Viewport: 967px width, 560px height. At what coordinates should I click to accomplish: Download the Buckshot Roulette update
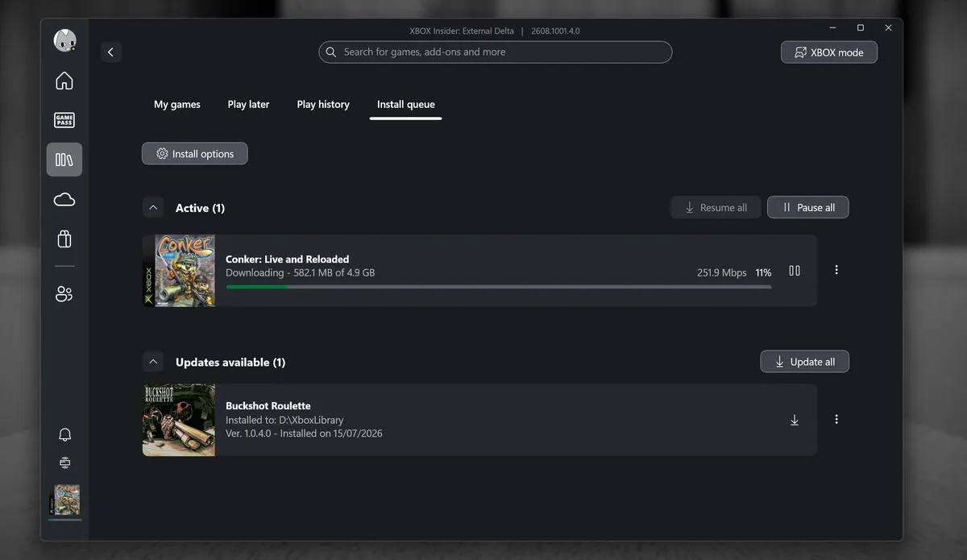click(x=795, y=420)
